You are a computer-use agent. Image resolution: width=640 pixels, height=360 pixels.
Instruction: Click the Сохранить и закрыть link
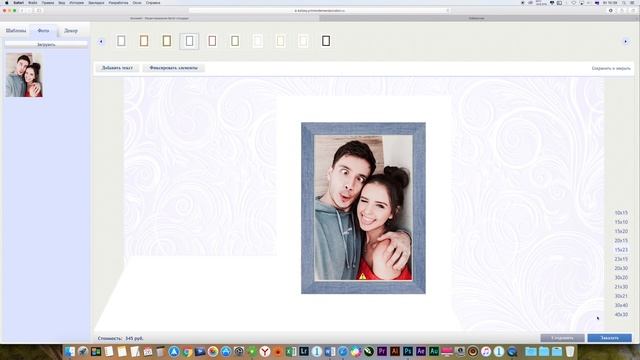[611, 69]
